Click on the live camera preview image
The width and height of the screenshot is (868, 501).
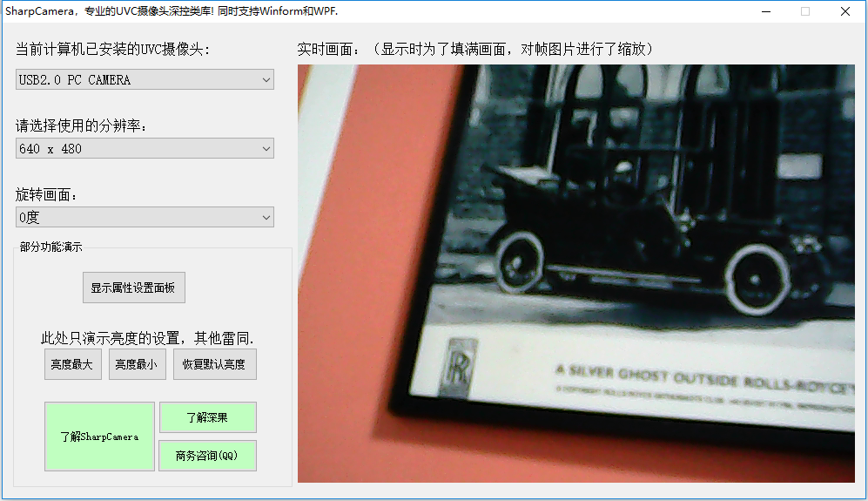click(x=575, y=274)
